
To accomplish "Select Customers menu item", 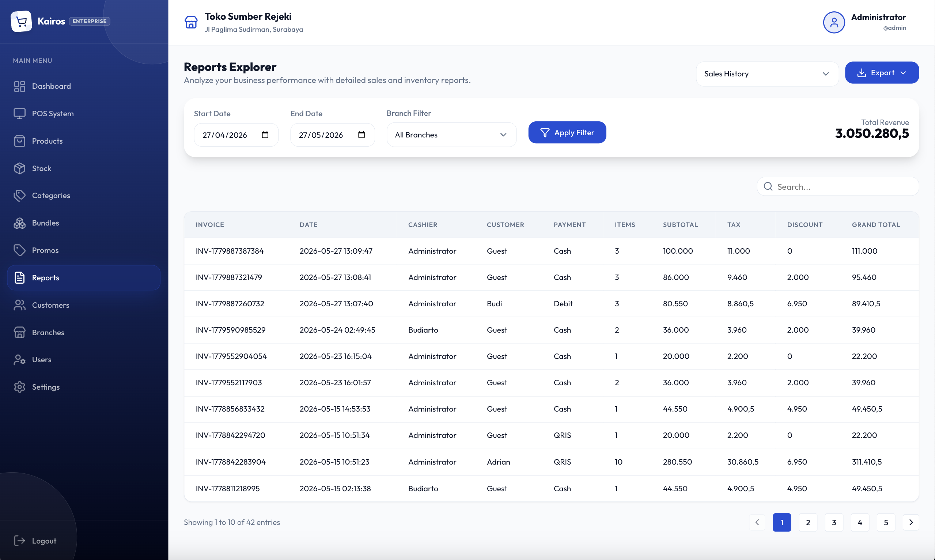I will [x=84, y=305].
